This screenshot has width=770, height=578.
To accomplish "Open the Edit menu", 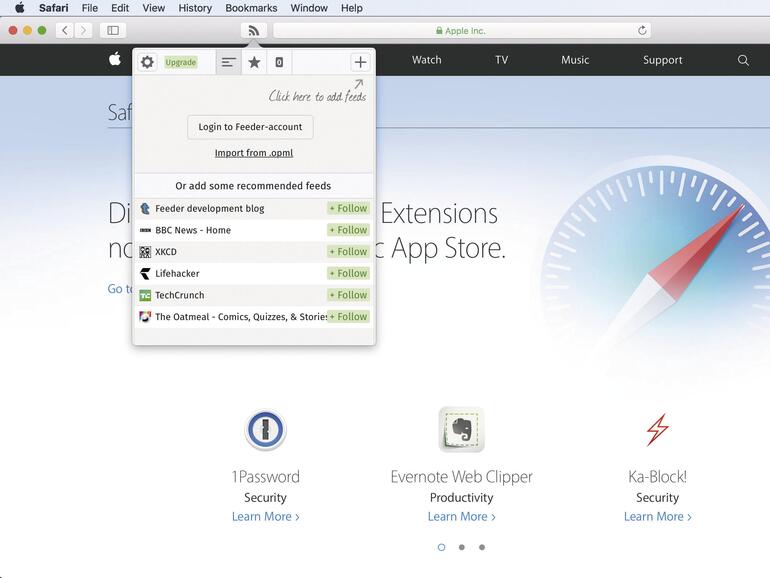I will [120, 8].
